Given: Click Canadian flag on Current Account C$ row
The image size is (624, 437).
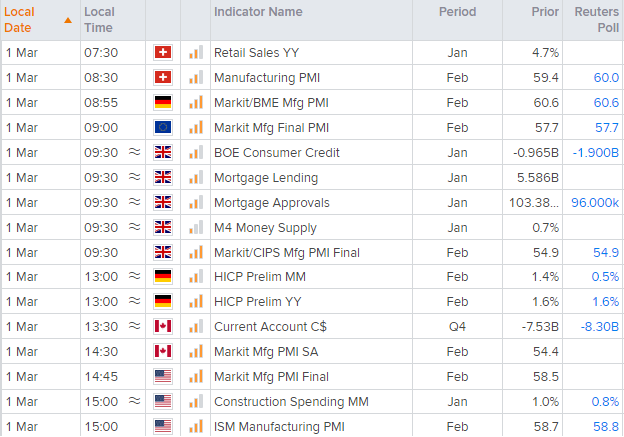Looking at the screenshot, I should point(163,327).
